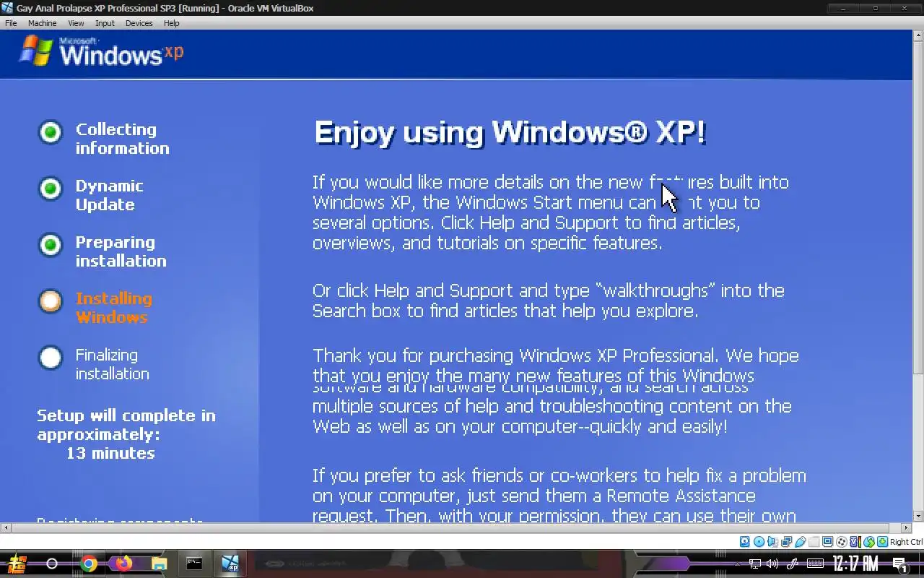This screenshot has height=578, width=924.
Task: Click the 'Enjoy using Windows® XP!' heading
Action: [510, 133]
